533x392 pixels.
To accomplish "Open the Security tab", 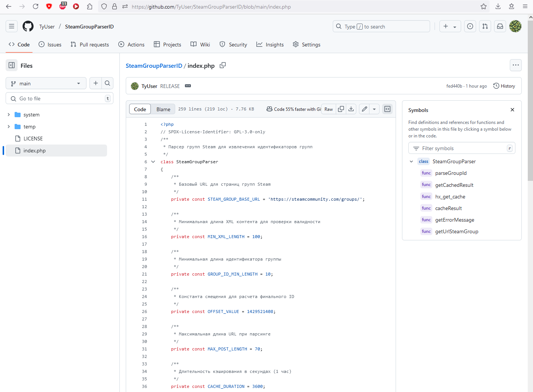I will (x=233, y=45).
